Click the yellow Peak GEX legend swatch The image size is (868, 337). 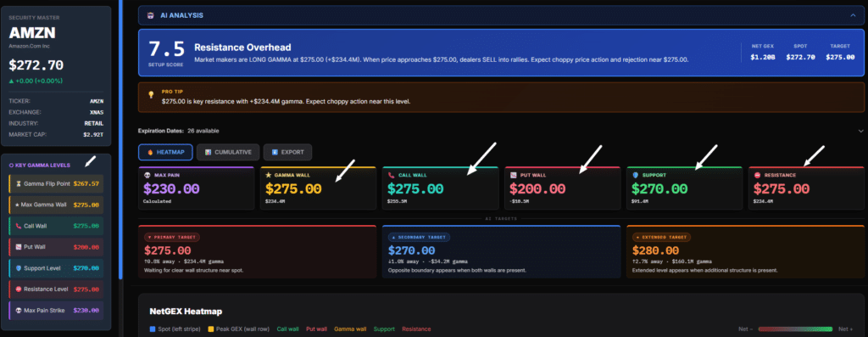[210, 329]
